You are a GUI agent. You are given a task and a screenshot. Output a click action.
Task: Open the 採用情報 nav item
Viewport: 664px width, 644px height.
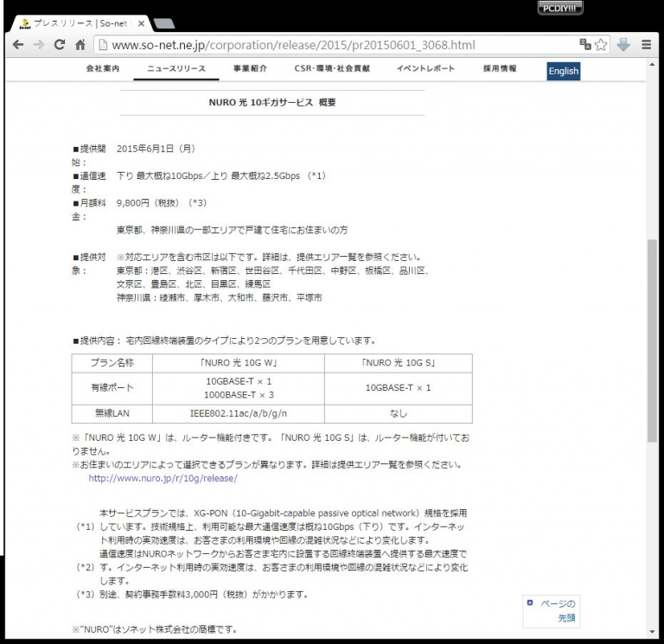[500, 68]
